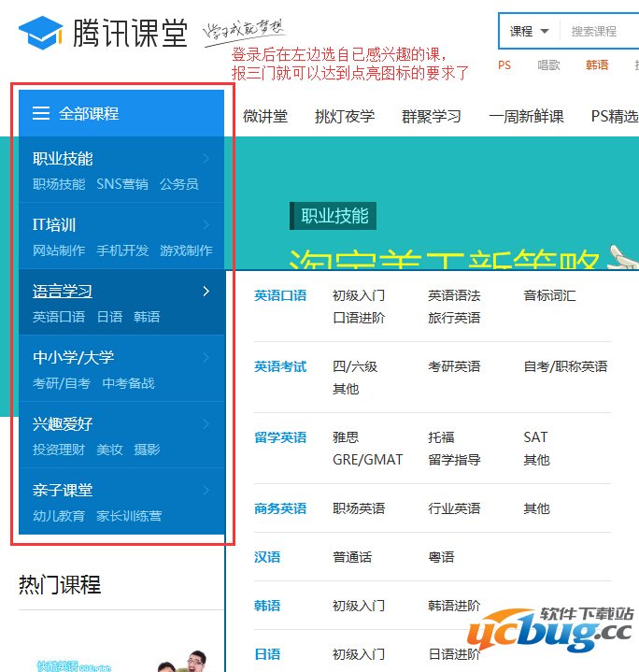Expand the 语言学习 category chevron
The image size is (639, 672).
[206, 292]
